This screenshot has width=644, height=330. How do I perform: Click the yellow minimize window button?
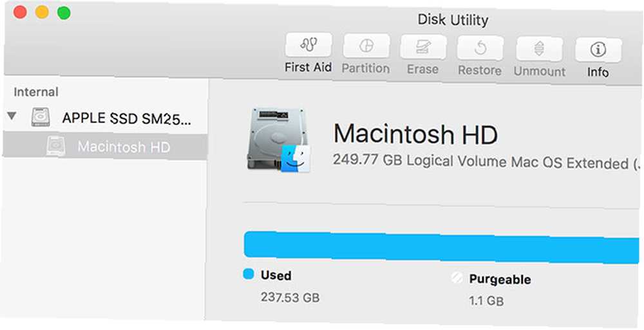point(42,12)
